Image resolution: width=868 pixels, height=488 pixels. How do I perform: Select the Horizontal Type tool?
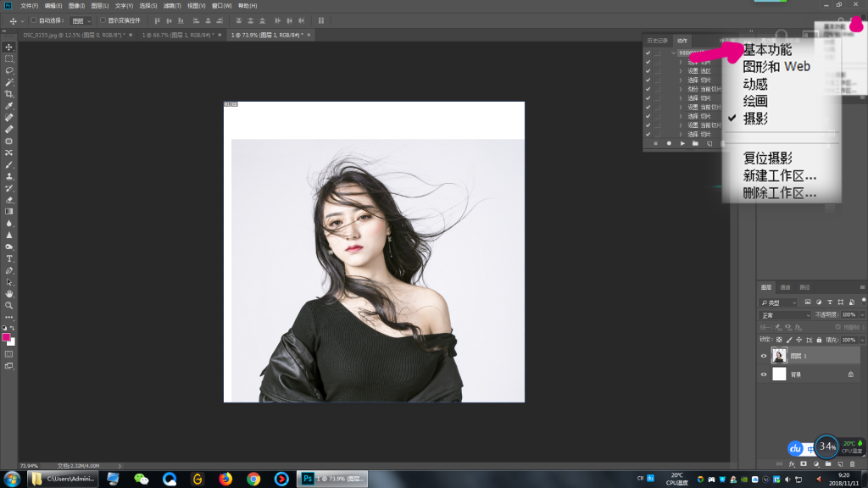[9, 258]
